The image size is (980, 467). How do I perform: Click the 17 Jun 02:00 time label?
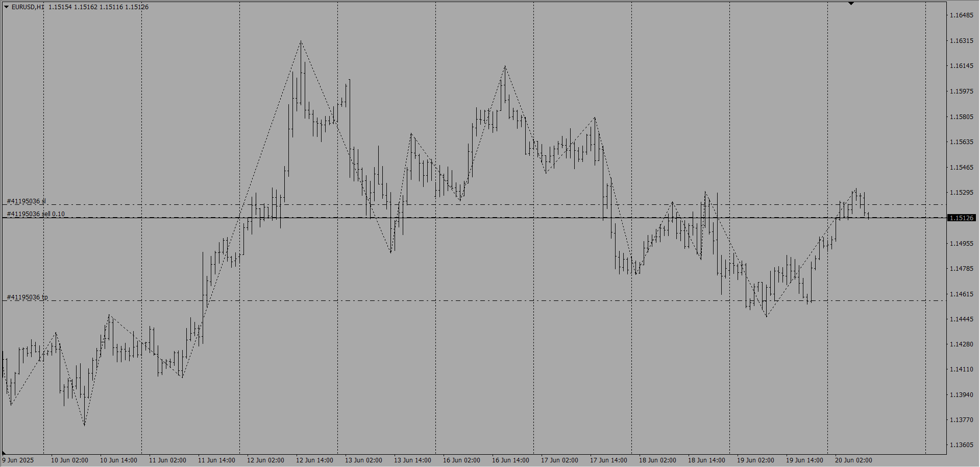(559, 460)
